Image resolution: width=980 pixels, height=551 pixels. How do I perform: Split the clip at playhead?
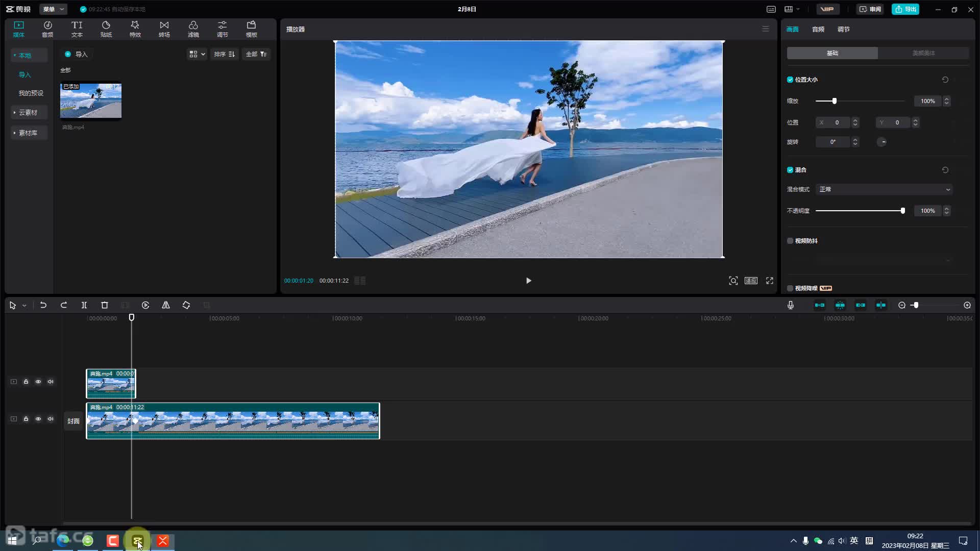click(x=84, y=305)
